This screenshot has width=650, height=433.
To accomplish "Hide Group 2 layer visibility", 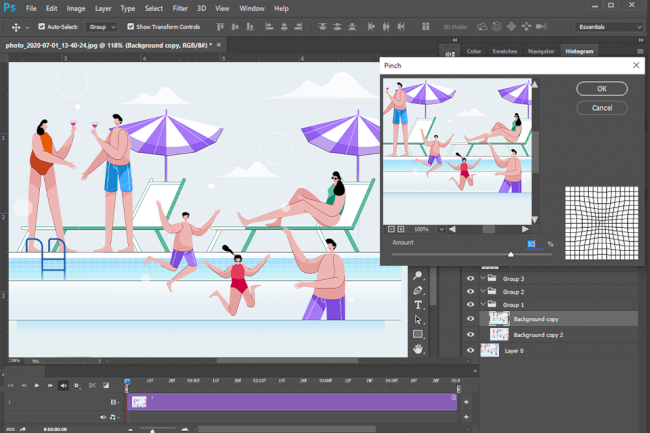I will (470, 292).
